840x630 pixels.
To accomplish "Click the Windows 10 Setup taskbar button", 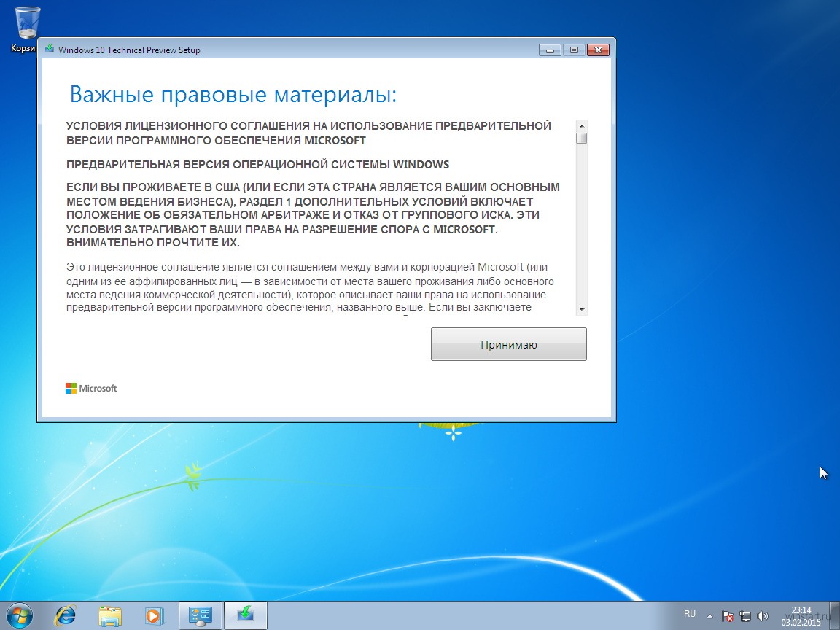I will (x=245, y=615).
